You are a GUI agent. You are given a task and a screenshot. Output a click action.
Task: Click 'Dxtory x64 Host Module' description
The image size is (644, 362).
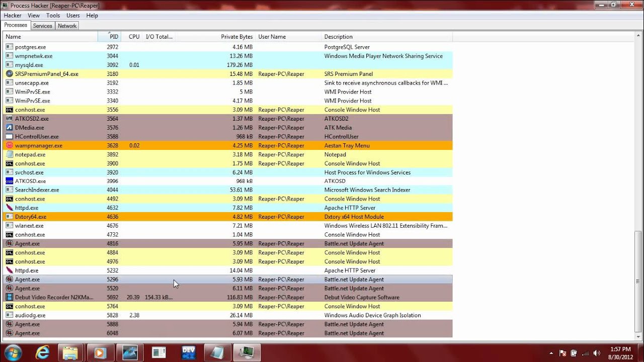pos(354,217)
